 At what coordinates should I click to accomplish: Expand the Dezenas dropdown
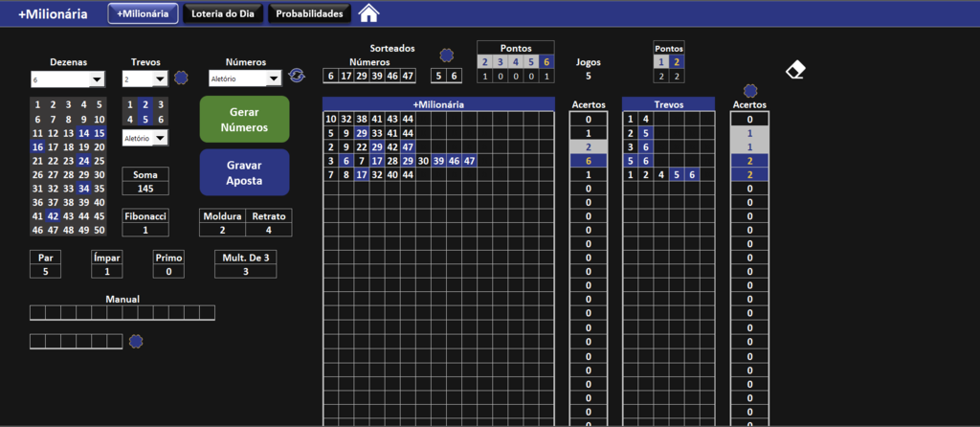pyautogui.click(x=97, y=79)
